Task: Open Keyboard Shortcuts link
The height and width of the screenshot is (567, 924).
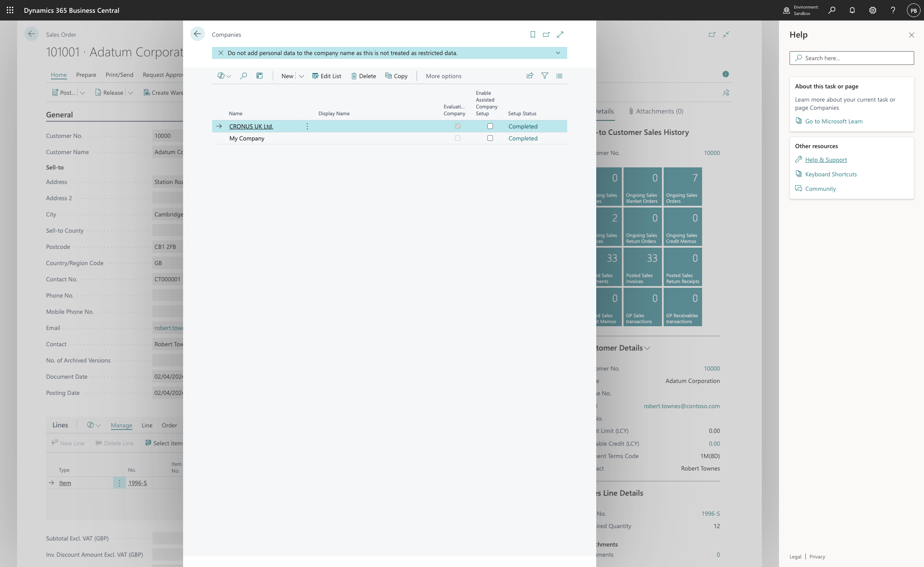Action: (831, 174)
